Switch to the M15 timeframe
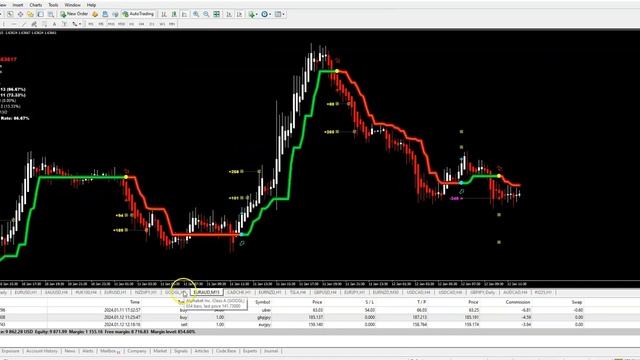The width and height of the screenshot is (640, 360). 111,24
